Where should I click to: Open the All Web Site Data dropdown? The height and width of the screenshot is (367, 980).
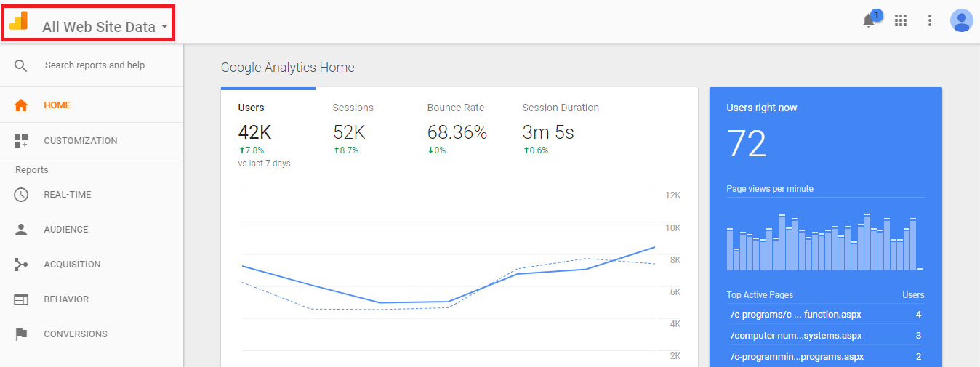(105, 27)
